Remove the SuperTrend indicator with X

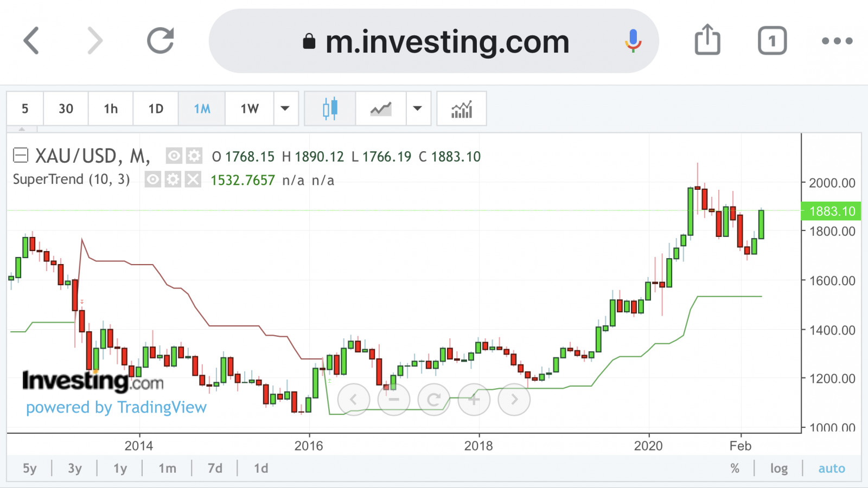193,179
